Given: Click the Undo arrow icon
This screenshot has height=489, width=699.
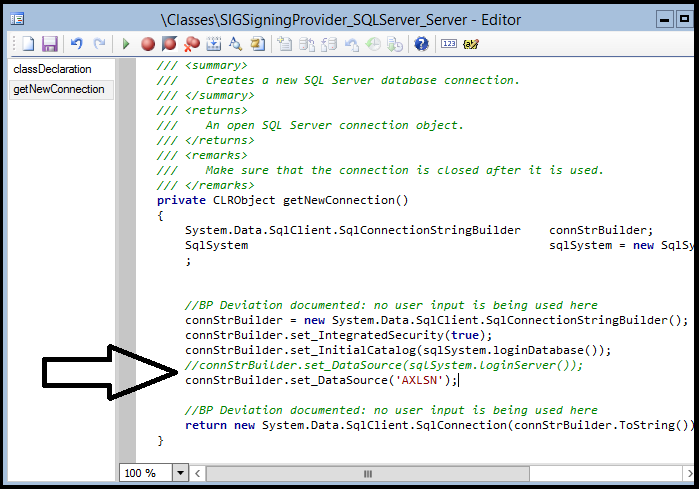Looking at the screenshot, I should click(x=76, y=44).
